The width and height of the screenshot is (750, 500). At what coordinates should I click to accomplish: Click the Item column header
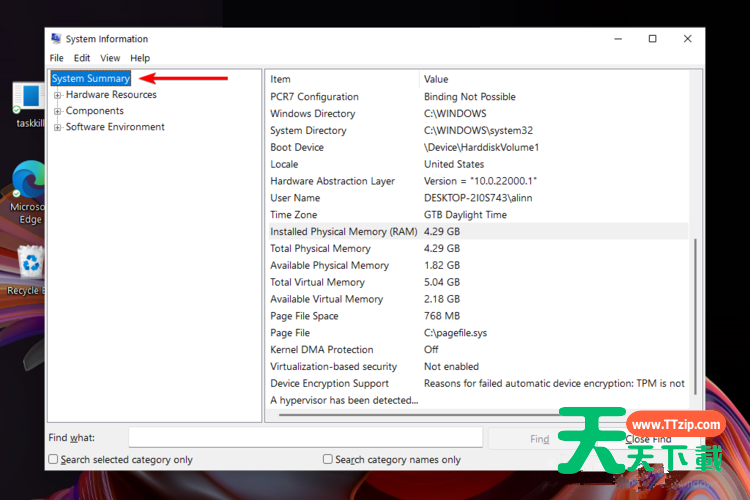(342, 79)
